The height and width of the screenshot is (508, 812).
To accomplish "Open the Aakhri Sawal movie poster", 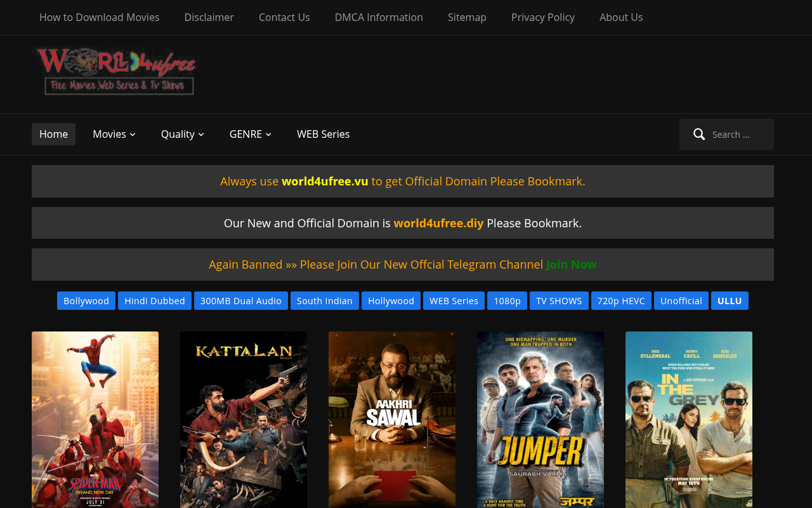I will pos(392,420).
